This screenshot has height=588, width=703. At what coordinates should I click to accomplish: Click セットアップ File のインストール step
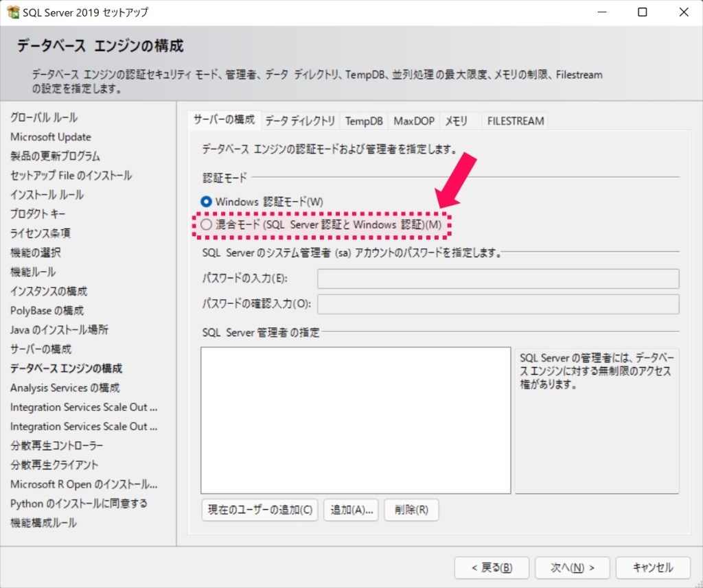pyautogui.click(x=71, y=175)
